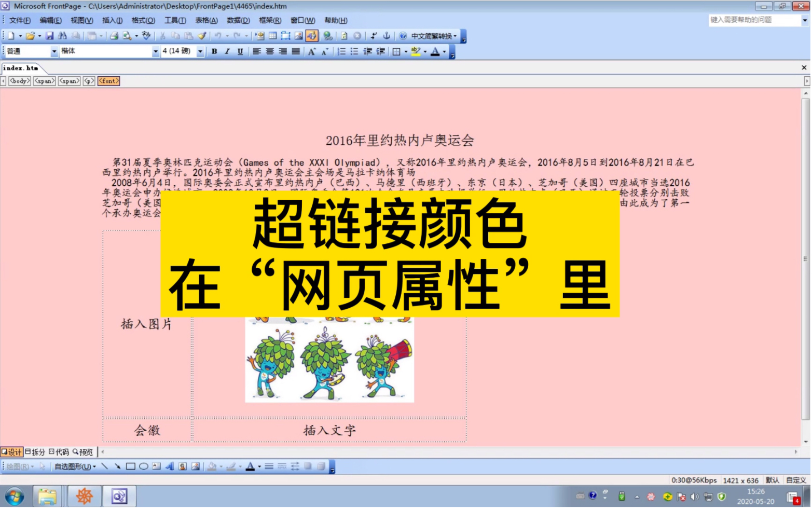
Task: Open the 楷体 font name dropdown
Action: point(155,51)
